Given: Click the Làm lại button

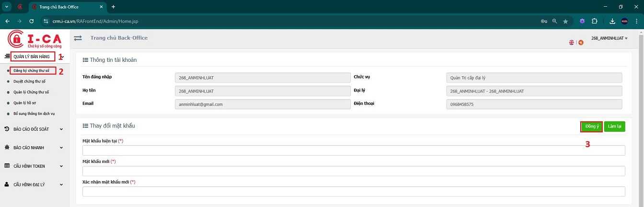Looking at the screenshot, I should pyautogui.click(x=614, y=126).
